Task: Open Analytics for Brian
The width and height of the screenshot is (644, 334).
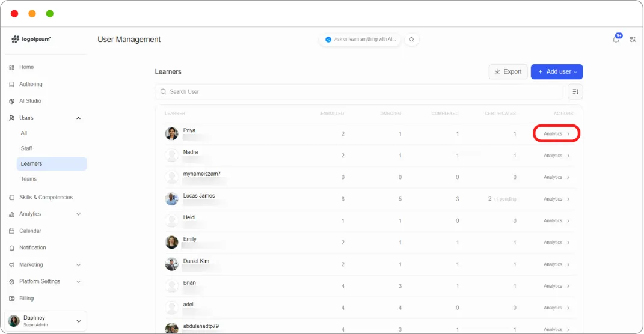Action: point(557,286)
